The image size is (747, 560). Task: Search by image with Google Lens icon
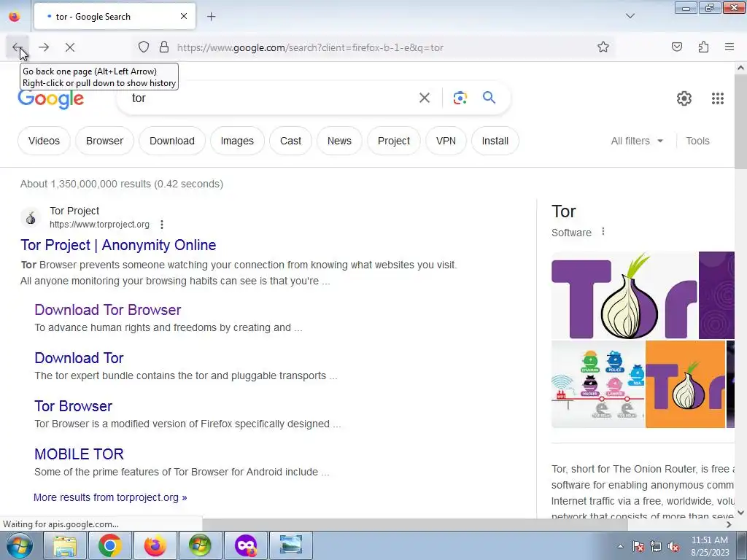[x=460, y=98]
